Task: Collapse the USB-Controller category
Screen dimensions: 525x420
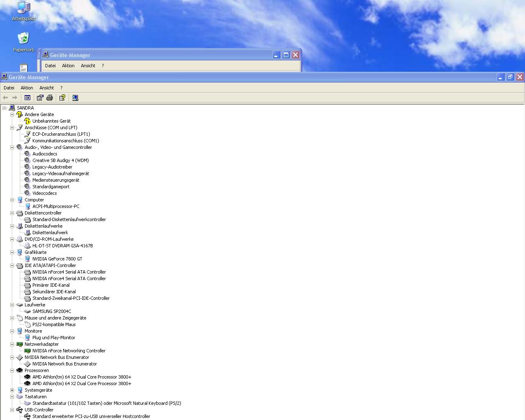Action: click(x=12, y=410)
